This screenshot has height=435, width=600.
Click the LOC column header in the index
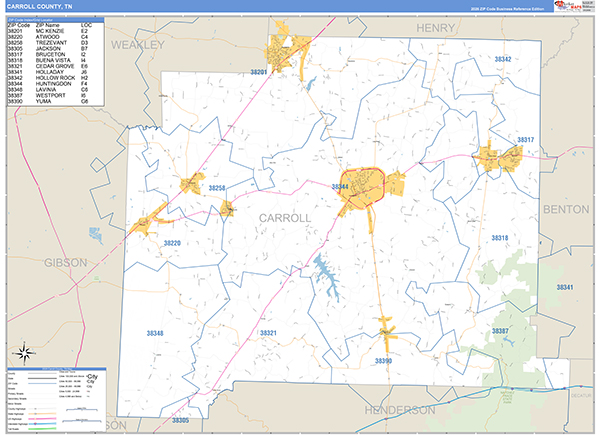pyautogui.click(x=86, y=25)
